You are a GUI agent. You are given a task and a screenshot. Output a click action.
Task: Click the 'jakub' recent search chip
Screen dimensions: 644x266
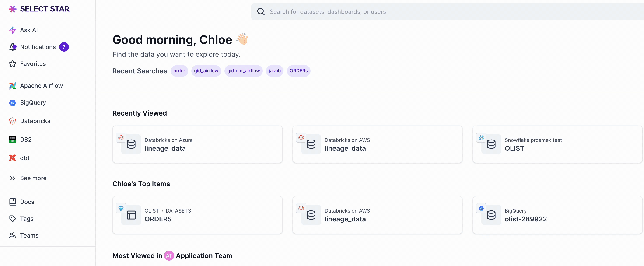(x=274, y=71)
